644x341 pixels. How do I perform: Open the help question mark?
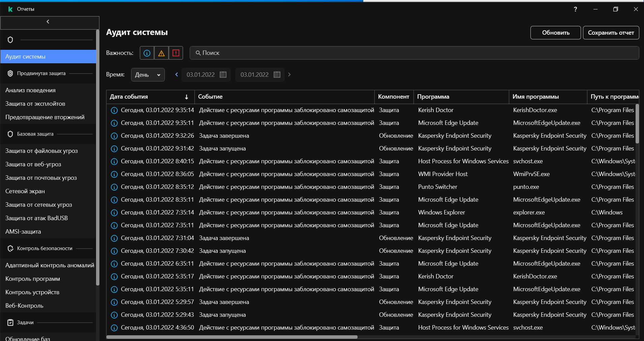pyautogui.click(x=575, y=9)
